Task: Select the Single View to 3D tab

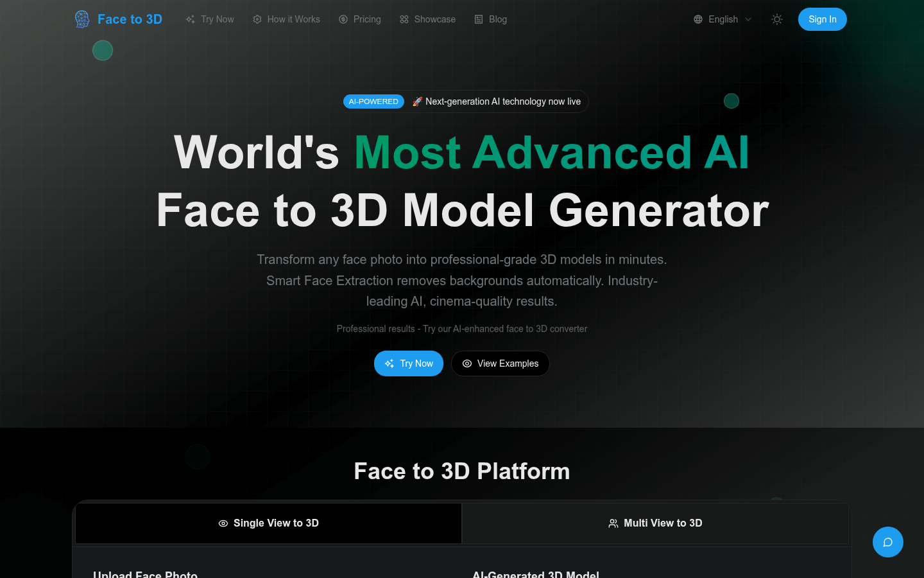Action: click(x=268, y=523)
